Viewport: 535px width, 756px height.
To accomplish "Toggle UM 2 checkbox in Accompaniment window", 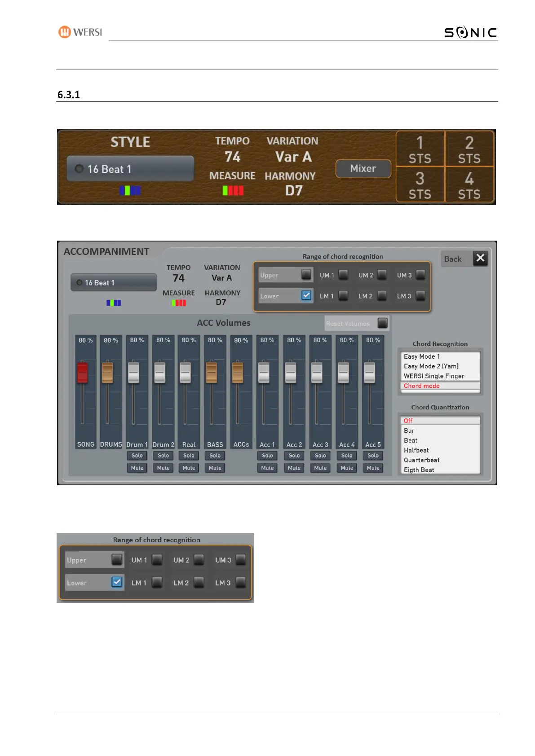I will [382, 275].
